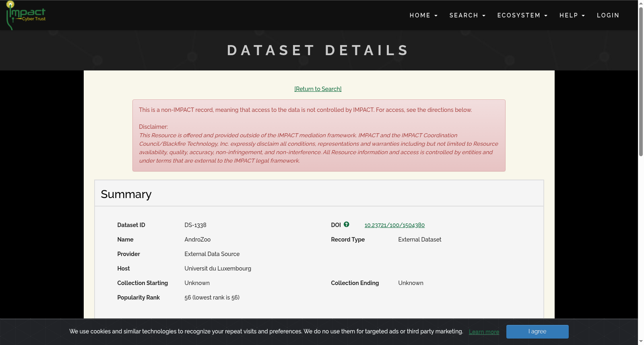This screenshot has width=644, height=345.
Task: Accept cookies with I agree button
Action: pos(537,331)
